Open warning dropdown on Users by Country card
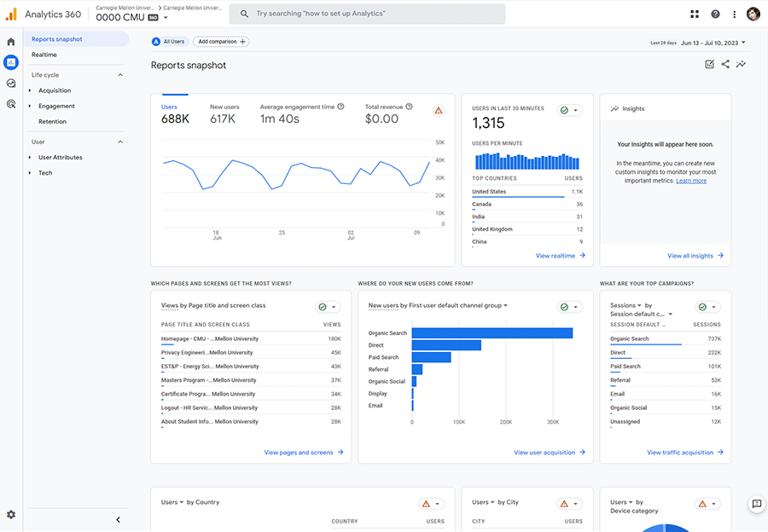The width and height of the screenshot is (768, 532). (432, 504)
